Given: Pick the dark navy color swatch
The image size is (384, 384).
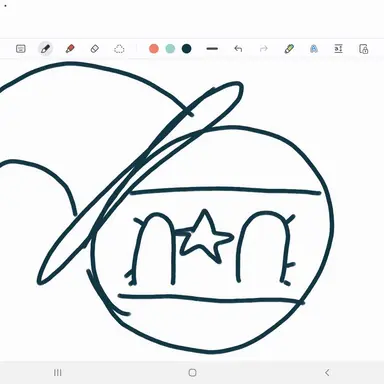Looking at the screenshot, I should [187, 49].
